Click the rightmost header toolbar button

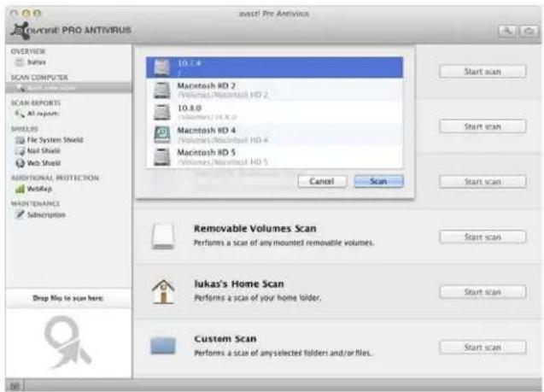pyautogui.click(x=529, y=32)
